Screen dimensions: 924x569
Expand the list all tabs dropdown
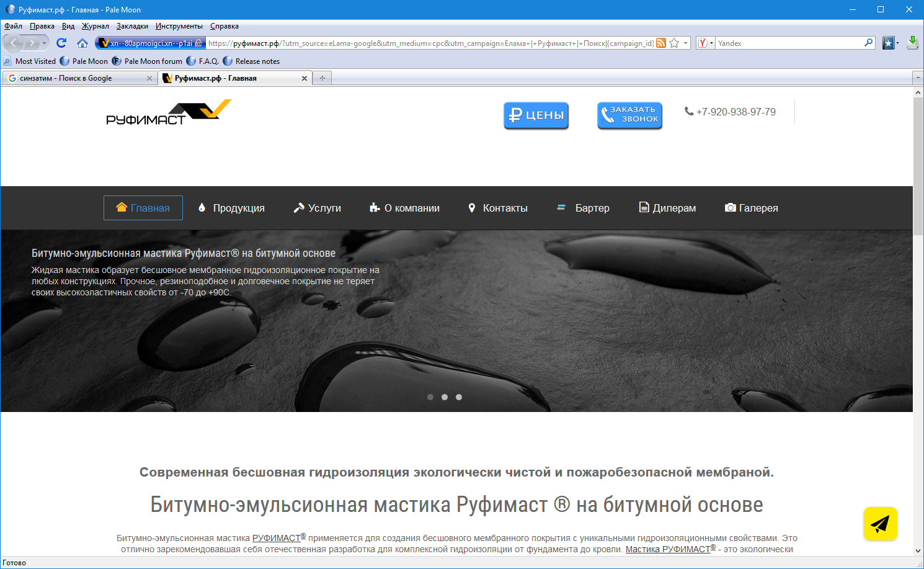click(x=918, y=78)
